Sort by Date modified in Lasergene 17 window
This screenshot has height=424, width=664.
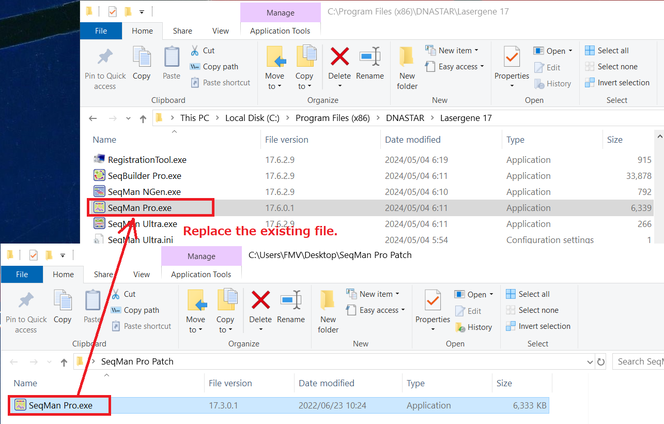(x=412, y=140)
